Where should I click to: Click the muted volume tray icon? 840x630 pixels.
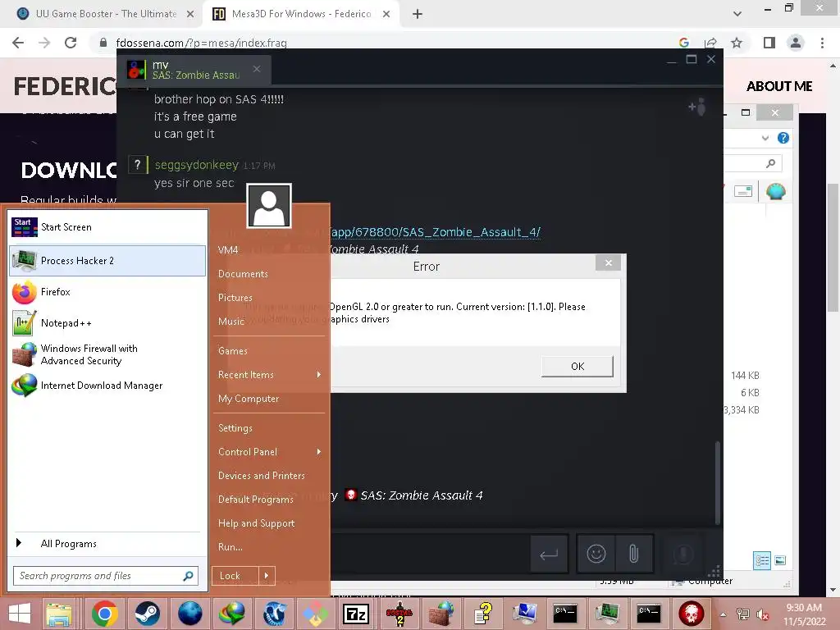pyautogui.click(x=762, y=614)
